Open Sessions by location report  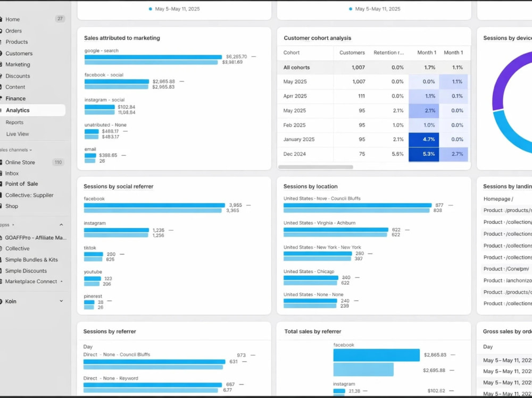pyautogui.click(x=311, y=187)
